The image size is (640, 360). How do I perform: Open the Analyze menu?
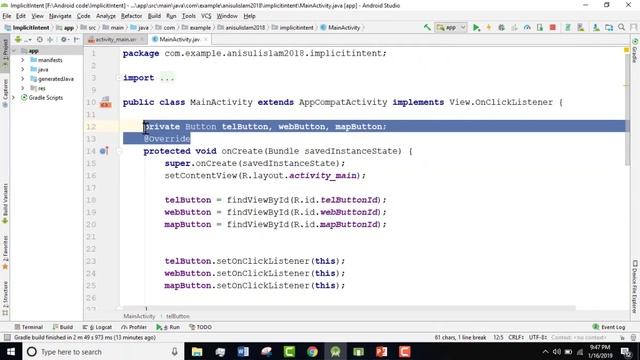pos(106,16)
